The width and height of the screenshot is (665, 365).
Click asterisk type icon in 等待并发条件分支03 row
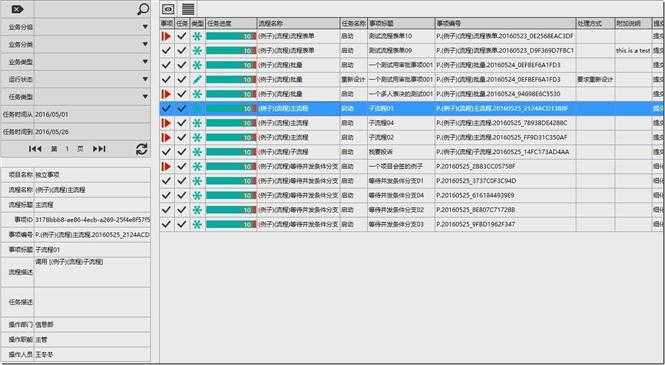[x=197, y=224]
